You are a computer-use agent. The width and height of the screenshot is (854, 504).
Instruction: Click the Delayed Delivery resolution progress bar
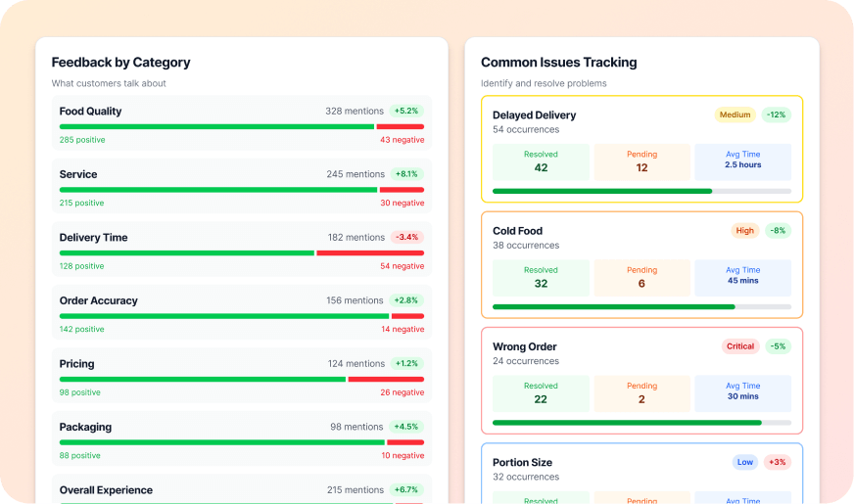tap(641, 191)
